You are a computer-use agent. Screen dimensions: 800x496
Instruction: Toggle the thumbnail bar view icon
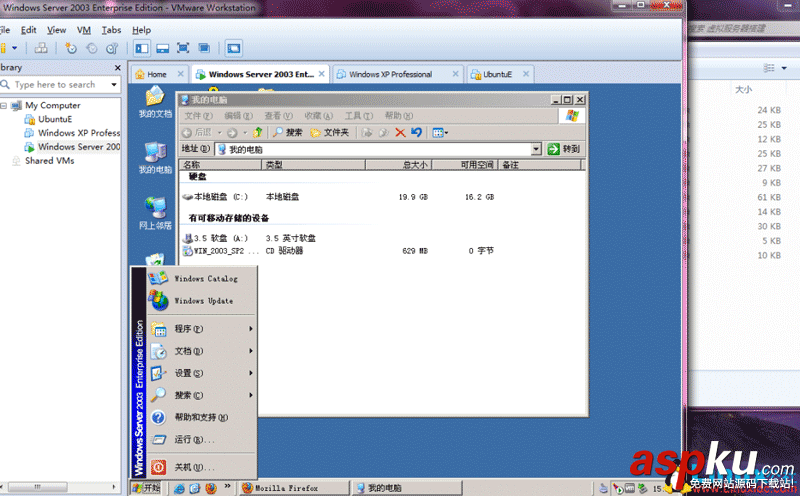tap(163, 48)
